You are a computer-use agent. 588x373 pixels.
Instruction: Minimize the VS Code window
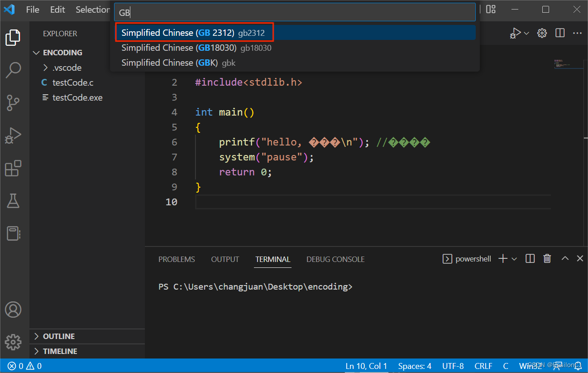pos(515,9)
